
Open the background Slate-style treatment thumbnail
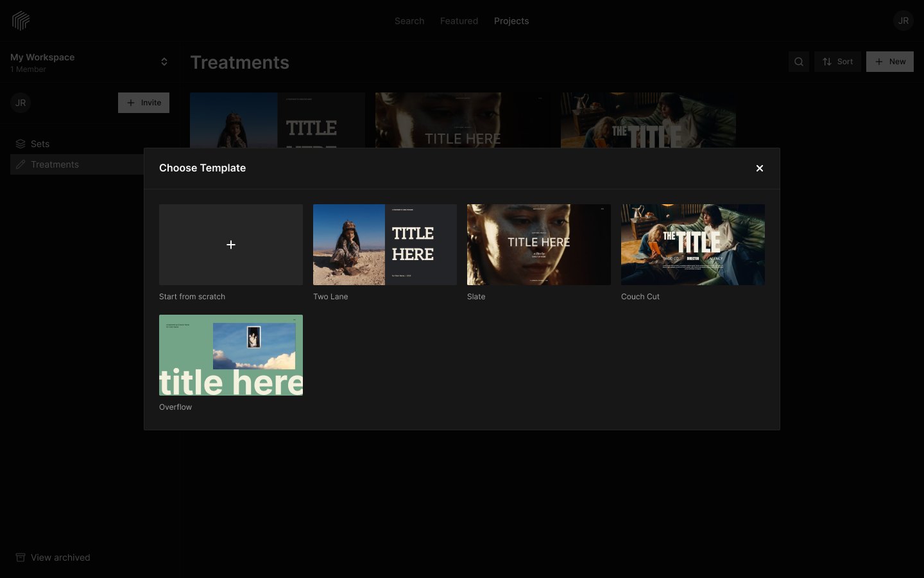click(463, 120)
